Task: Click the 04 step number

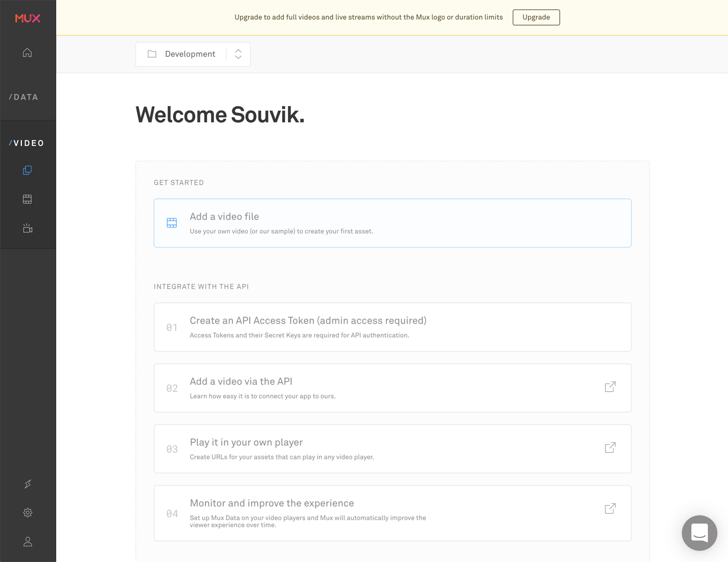Action: 172,514
